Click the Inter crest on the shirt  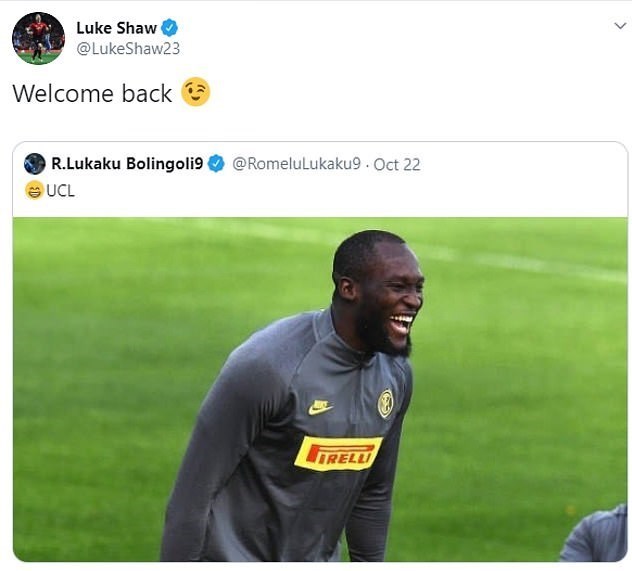(385, 403)
